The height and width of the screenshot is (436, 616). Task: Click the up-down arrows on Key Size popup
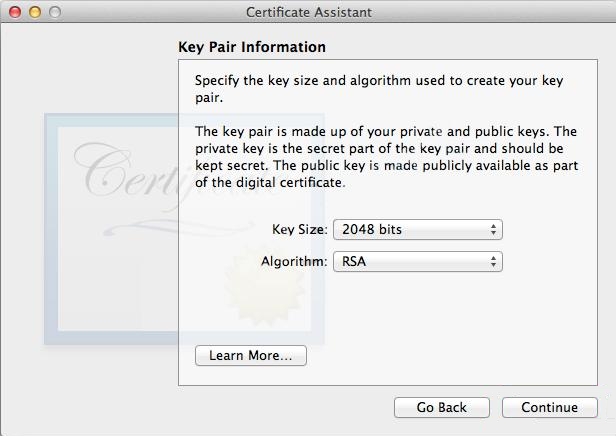coord(493,229)
